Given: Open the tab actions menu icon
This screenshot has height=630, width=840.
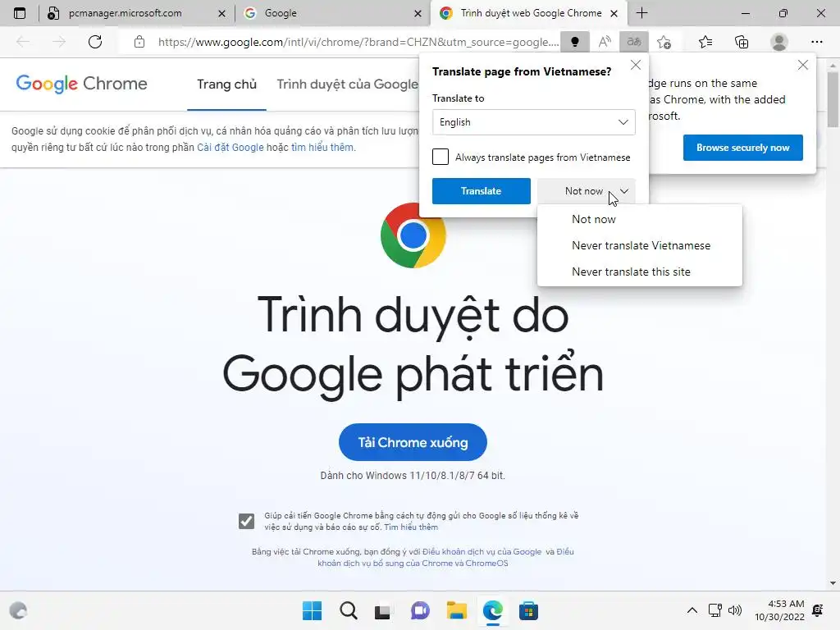Looking at the screenshot, I should click(x=20, y=13).
